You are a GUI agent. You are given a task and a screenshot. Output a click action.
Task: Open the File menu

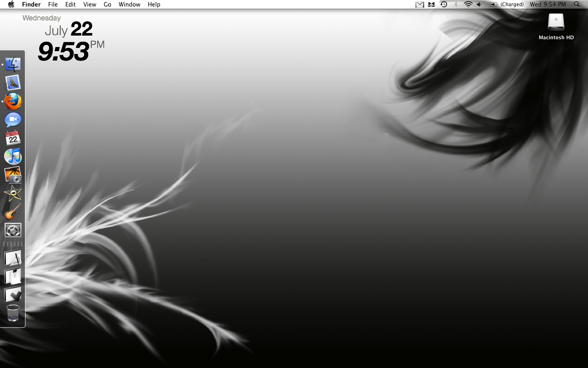click(x=53, y=4)
